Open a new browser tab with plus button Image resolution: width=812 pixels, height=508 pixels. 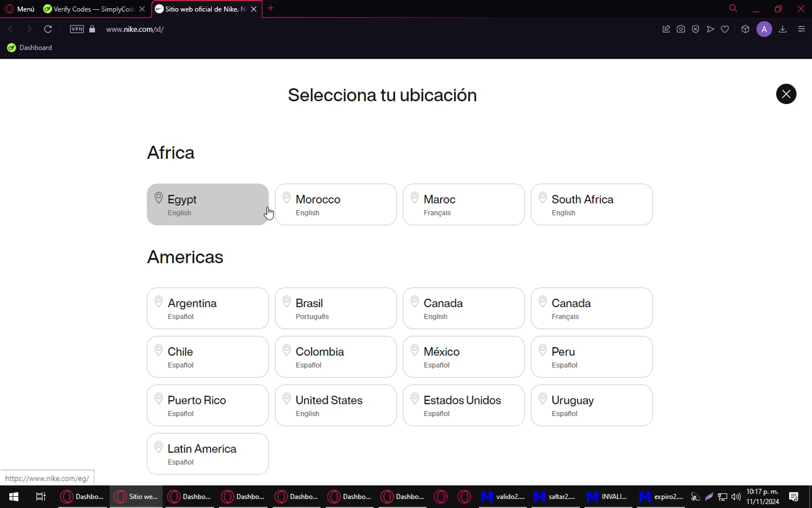(271, 8)
